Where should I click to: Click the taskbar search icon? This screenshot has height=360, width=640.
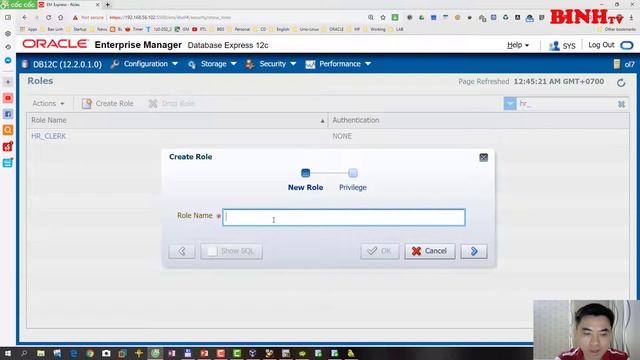point(24,353)
